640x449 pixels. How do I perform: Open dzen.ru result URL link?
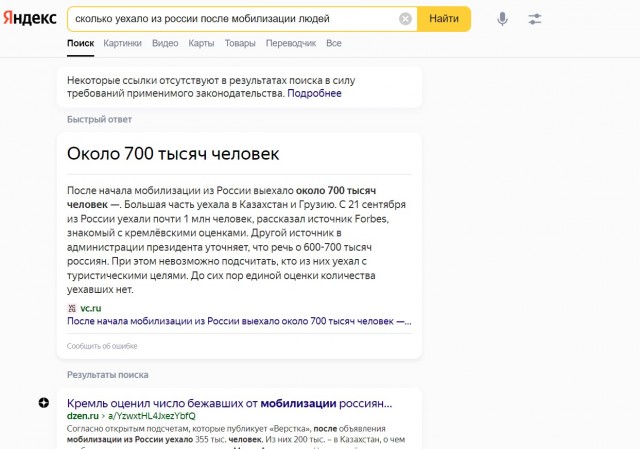(131, 416)
